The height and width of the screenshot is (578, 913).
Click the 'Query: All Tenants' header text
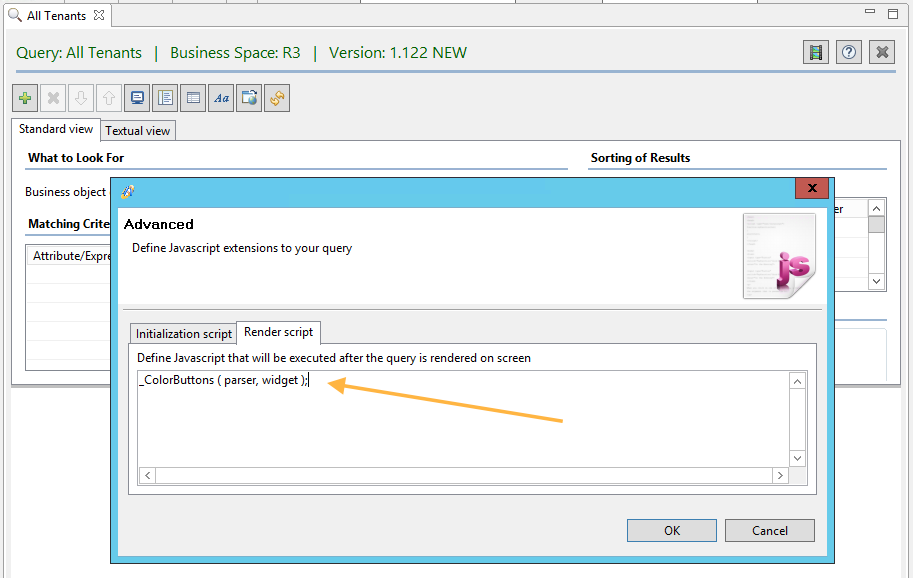pyautogui.click(x=79, y=53)
